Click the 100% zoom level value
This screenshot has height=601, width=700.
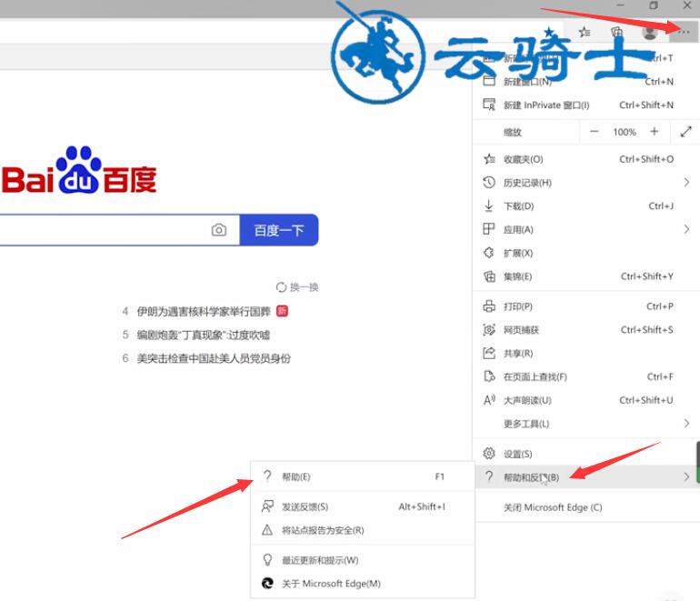[625, 132]
